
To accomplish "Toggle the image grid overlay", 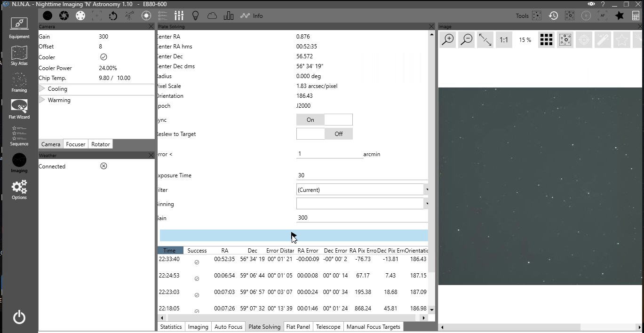I will 546,40.
